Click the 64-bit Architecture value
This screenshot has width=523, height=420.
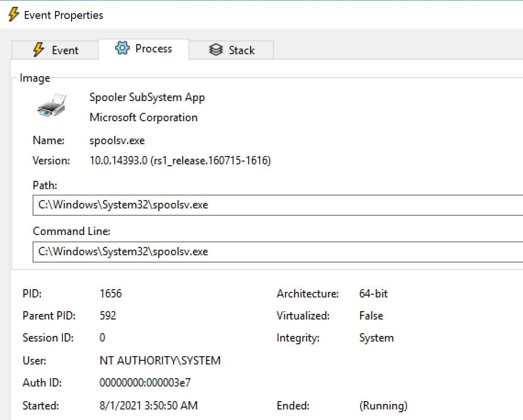coord(373,293)
